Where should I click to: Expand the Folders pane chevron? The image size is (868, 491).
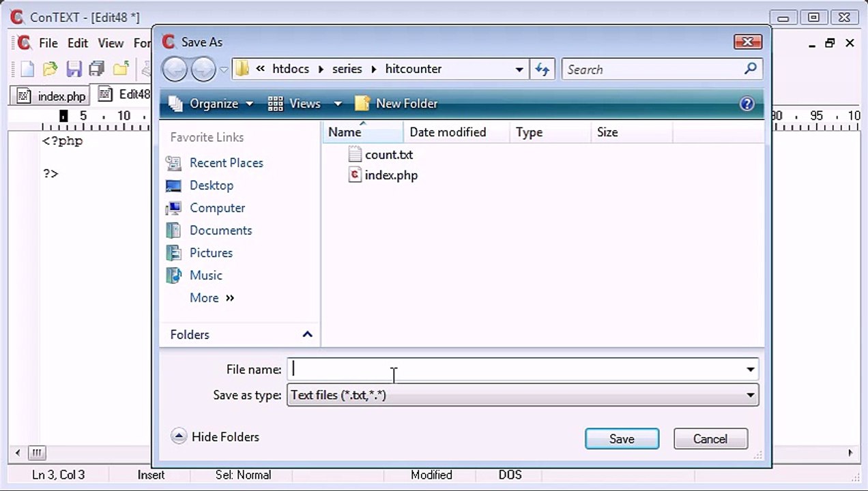[308, 334]
